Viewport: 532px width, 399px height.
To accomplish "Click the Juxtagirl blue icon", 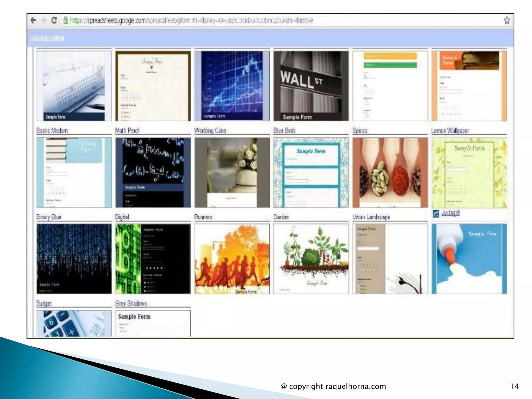I will pyautogui.click(x=436, y=214).
